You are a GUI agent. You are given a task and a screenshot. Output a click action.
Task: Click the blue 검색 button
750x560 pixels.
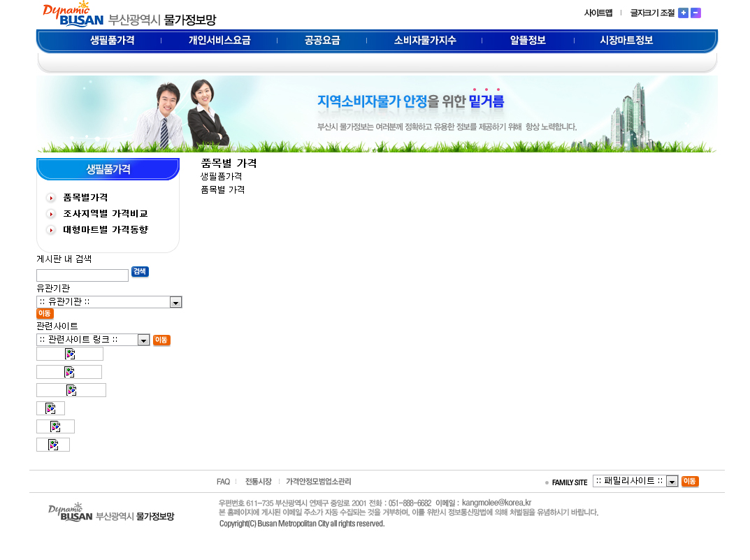140,272
